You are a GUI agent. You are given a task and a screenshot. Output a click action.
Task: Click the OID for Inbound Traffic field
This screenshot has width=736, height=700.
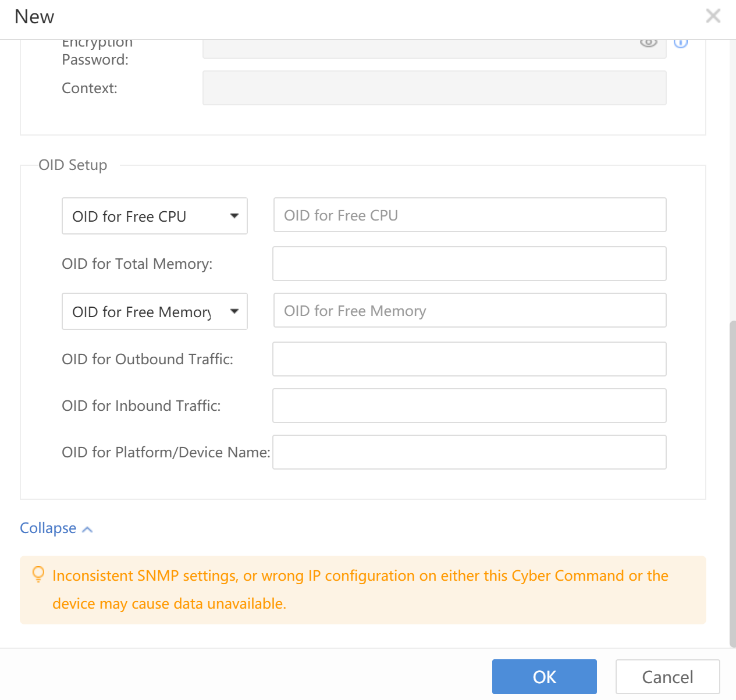[x=469, y=406]
